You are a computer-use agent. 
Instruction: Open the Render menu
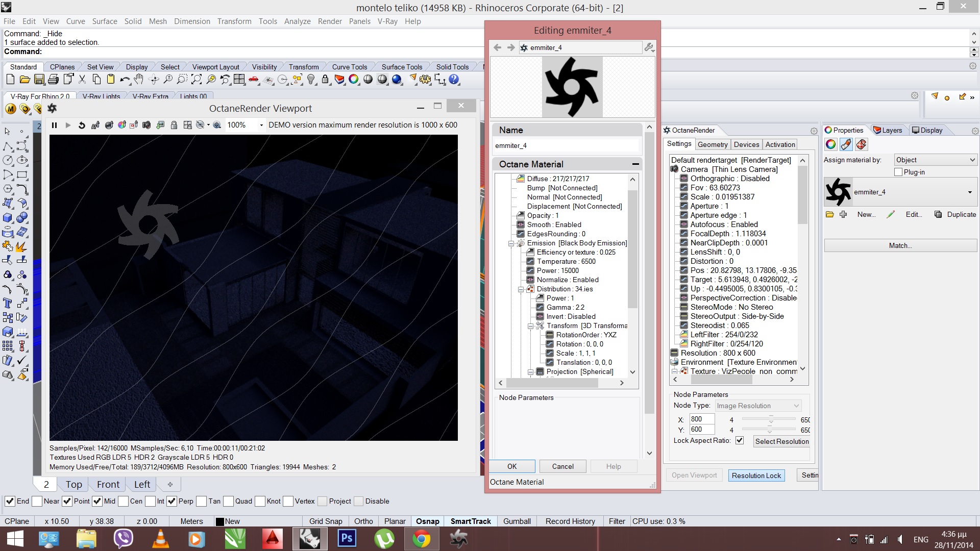click(x=329, y=21)
